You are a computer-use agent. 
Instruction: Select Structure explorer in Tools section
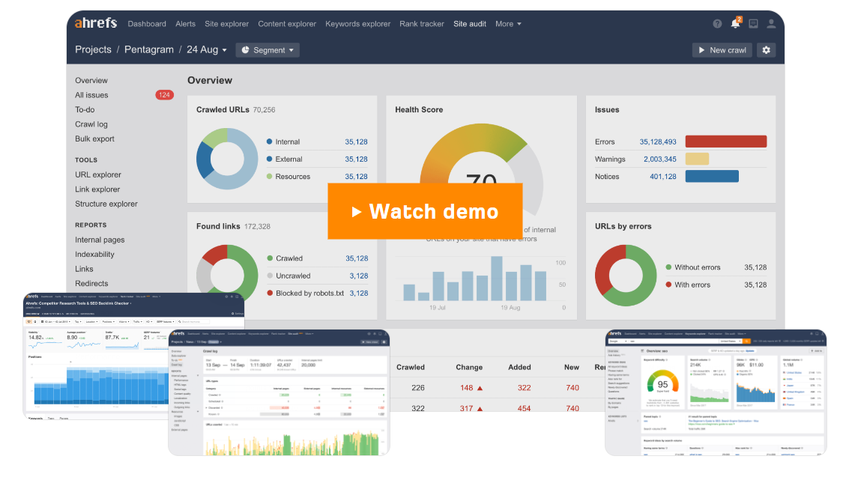pos(106,204)
